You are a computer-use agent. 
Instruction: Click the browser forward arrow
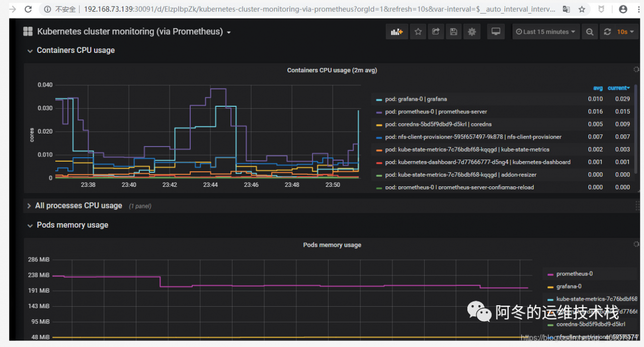(x=12, y=9)
